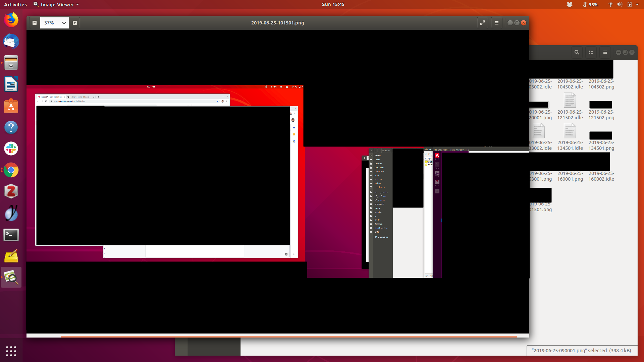Enter fullscreen mode in Image Viewer
This screenshot has height=362, width=644.
482,23
